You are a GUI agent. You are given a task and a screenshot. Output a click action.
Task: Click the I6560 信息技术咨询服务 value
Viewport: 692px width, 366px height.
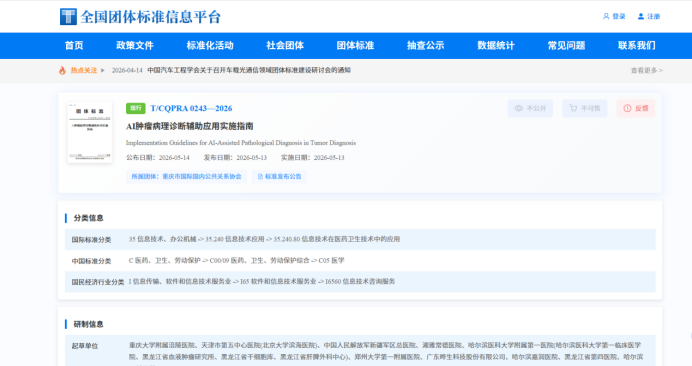coord(360,281)
